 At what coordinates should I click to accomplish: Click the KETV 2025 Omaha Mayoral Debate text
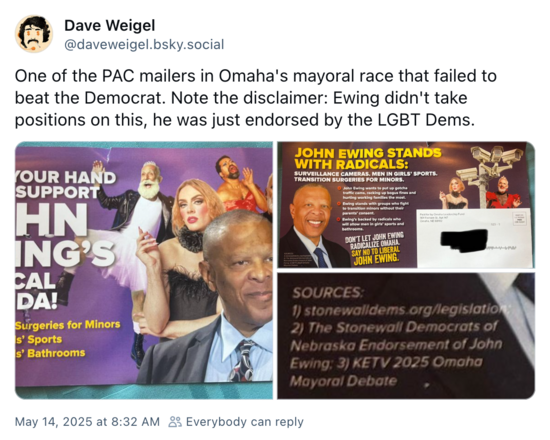pos(386,371)
